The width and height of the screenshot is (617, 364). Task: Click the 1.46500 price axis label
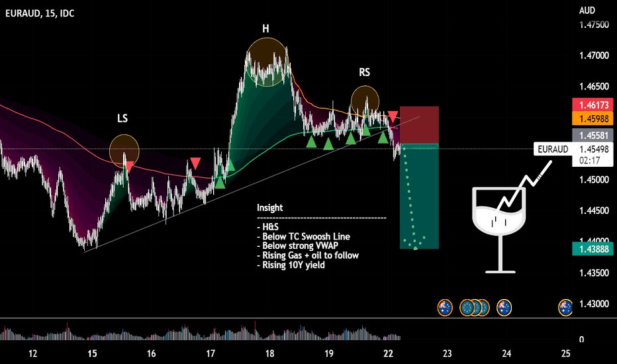[x=594, y=87]
